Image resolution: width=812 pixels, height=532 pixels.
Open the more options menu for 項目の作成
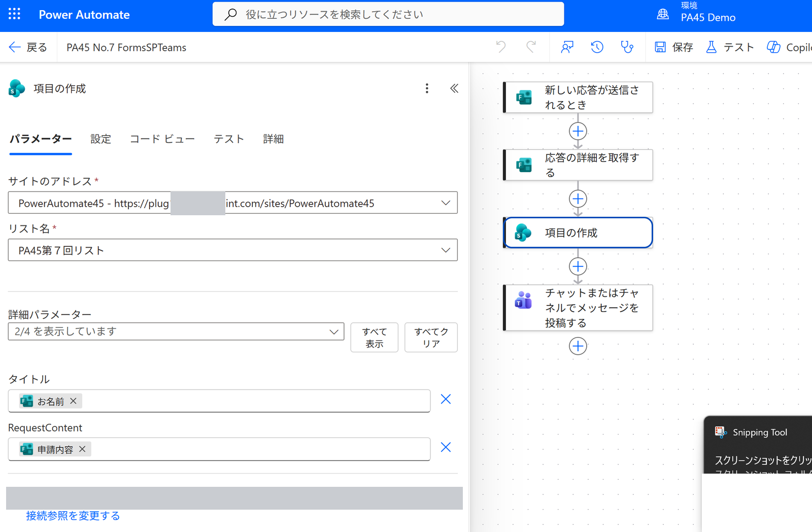pos(427,88)
